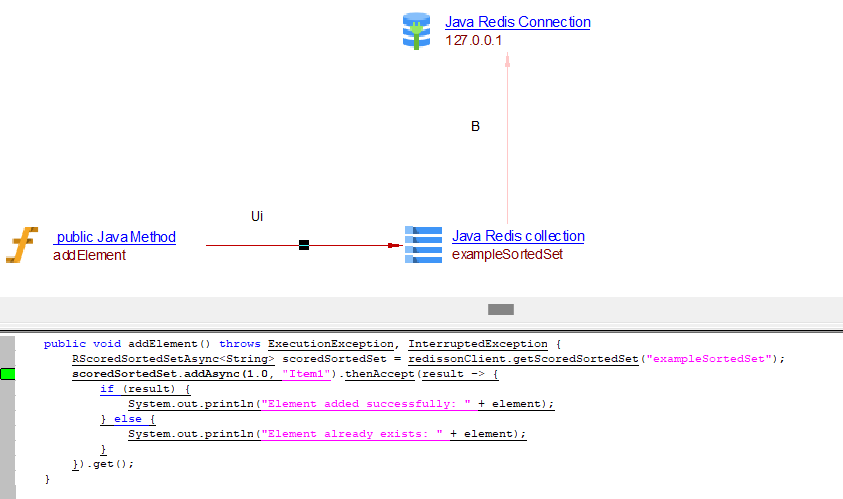Select the orange Java method function icon
Viewport: 843px width, 499px height.
(x=22, y=245)
